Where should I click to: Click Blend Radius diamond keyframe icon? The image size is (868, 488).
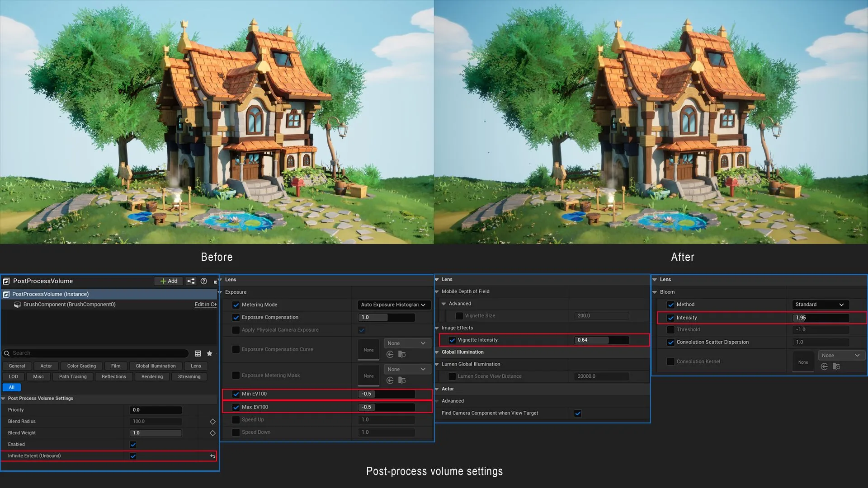(212, 422)
